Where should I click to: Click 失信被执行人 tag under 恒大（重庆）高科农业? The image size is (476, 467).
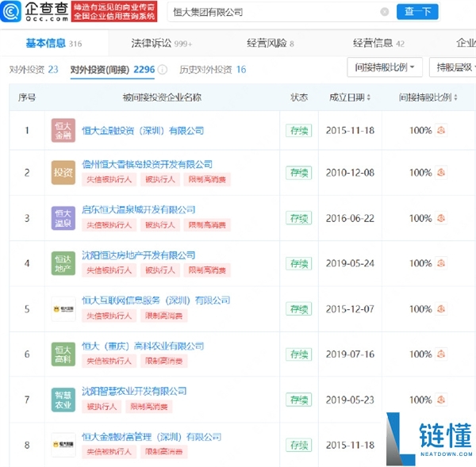pos(109,361)
